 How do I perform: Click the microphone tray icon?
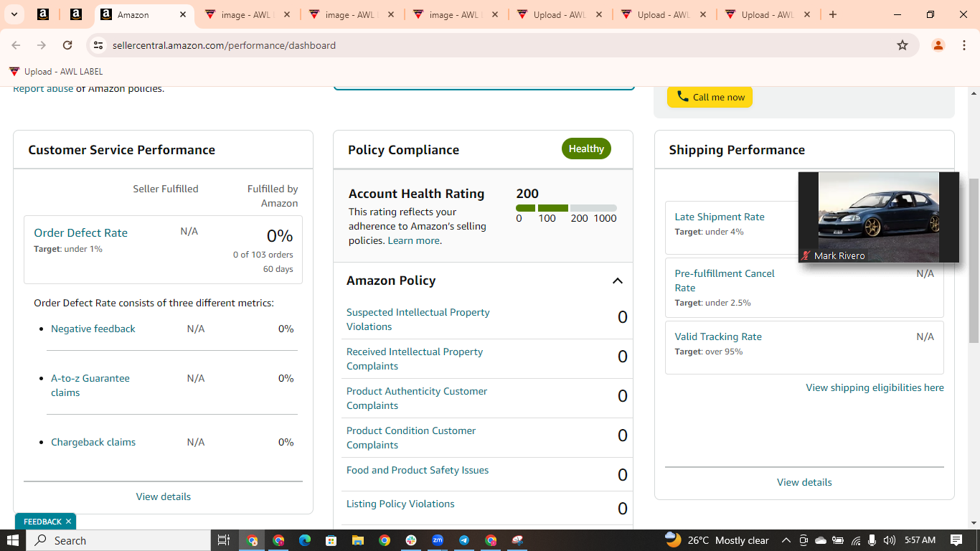click(872, 540)
